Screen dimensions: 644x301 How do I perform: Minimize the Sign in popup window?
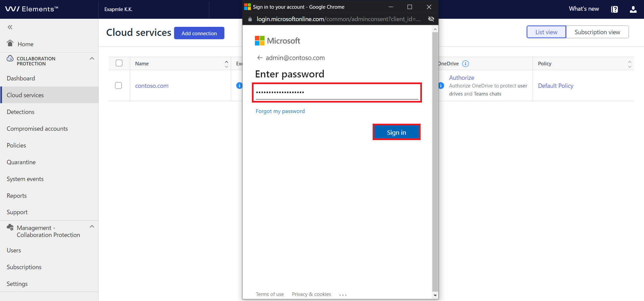(x=391, y=7)
